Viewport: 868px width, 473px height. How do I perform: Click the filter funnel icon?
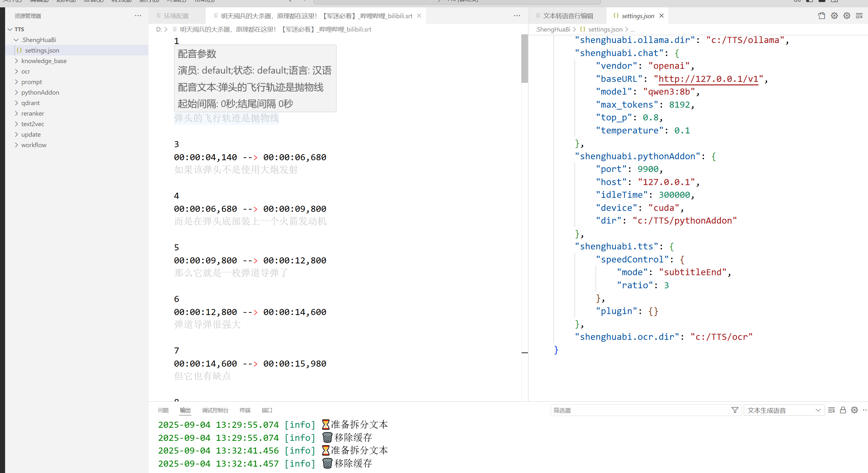735,410
